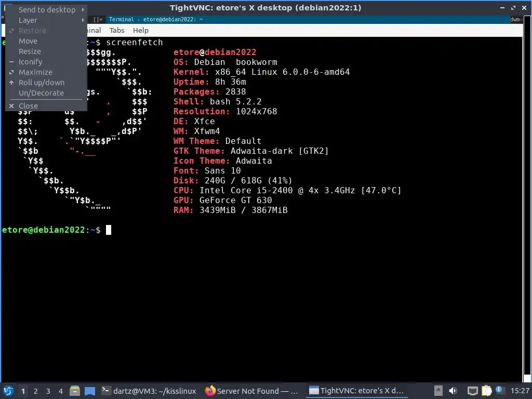Click the network monitor tray icon
This screenshot has height=399, width=532.
(x=472, y=391)
